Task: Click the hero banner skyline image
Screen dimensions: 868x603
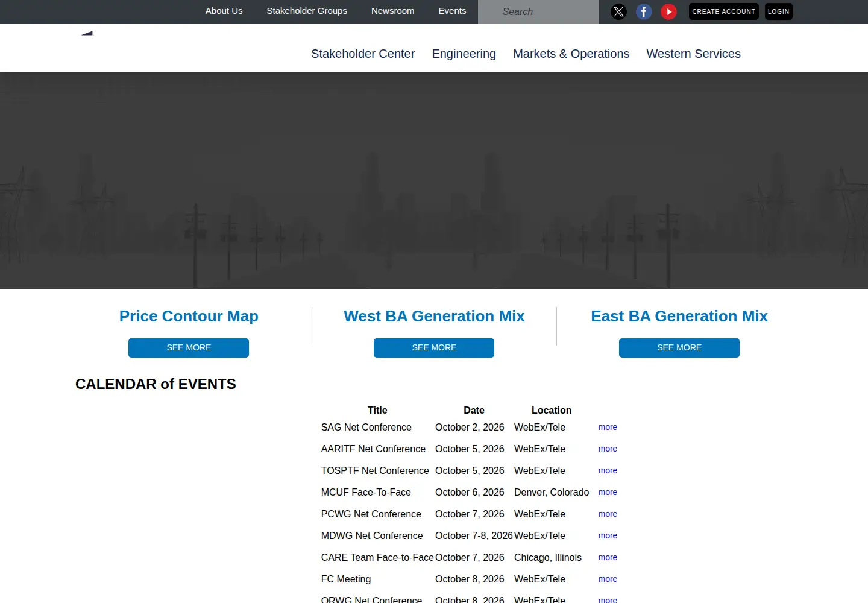Action: [434, 180]
